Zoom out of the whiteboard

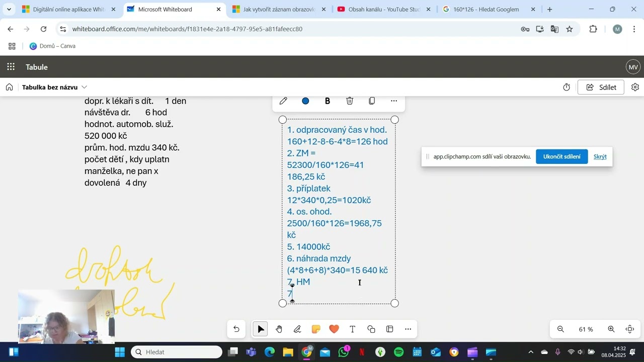[560, 329]
